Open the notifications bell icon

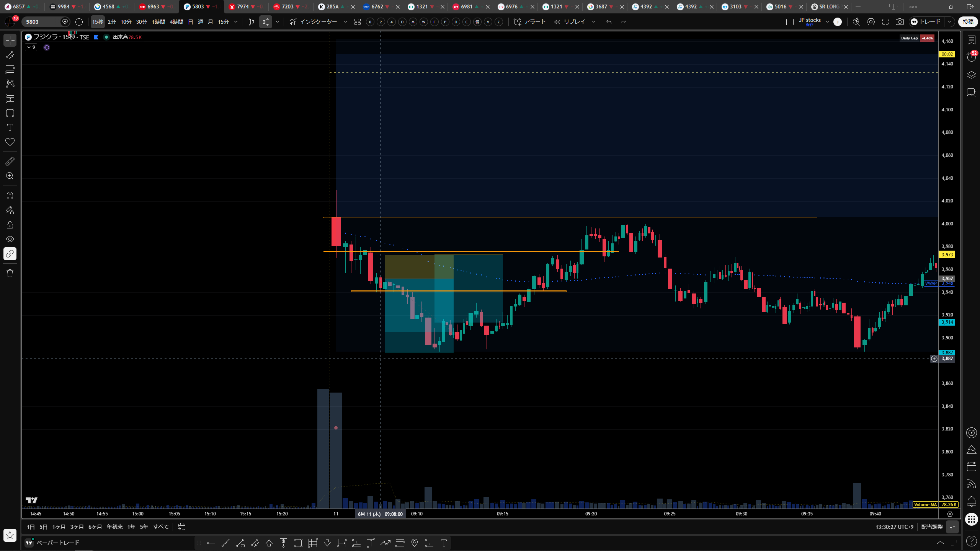(971, 502)
